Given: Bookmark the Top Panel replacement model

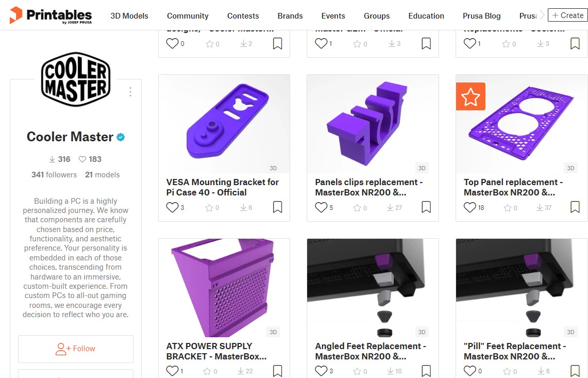Looking at the screenshot, I should (575, 207).
